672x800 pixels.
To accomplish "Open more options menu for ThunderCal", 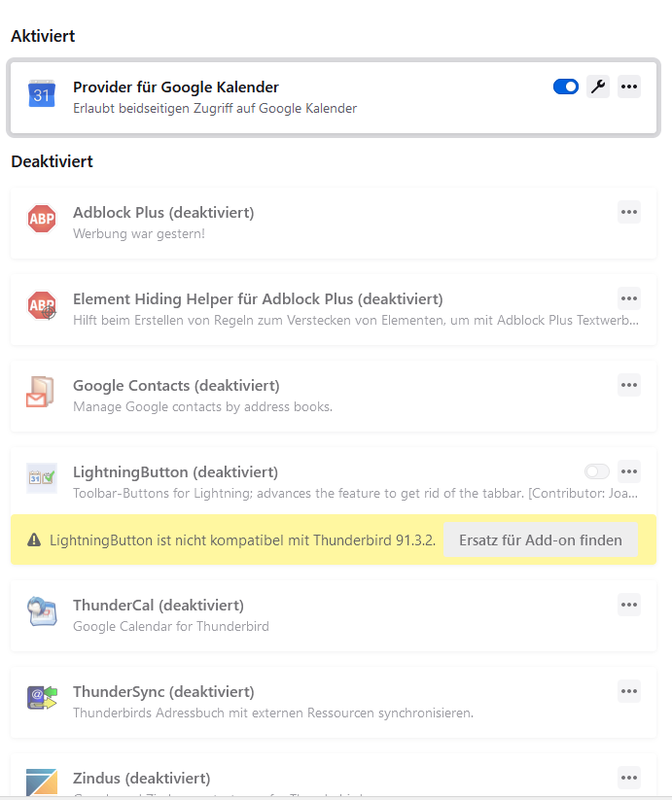I will [x=629, y=605].
